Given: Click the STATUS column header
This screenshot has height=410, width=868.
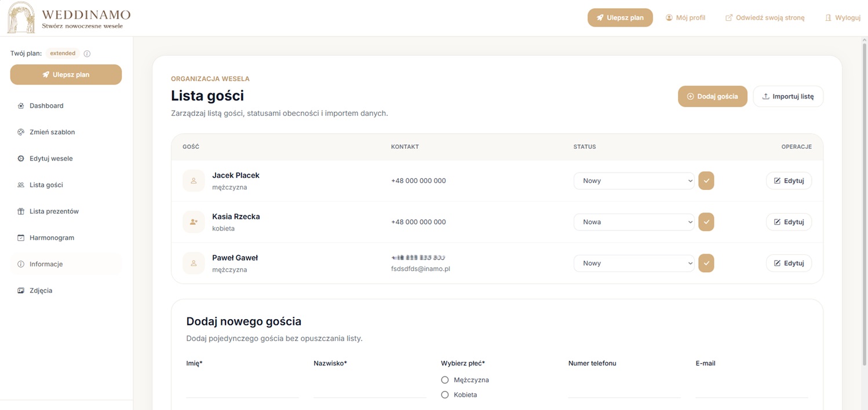Looking at the screenshot, I should pyautogui.click(x=585, y=147).
